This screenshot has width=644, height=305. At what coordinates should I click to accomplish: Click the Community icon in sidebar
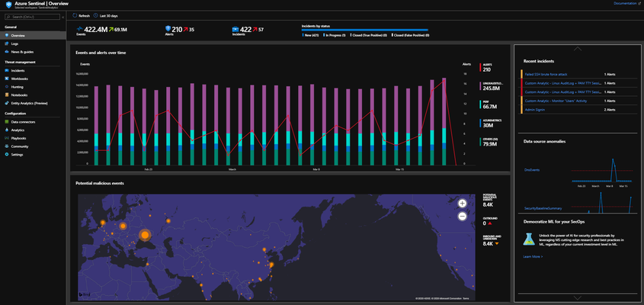(7, 146)
